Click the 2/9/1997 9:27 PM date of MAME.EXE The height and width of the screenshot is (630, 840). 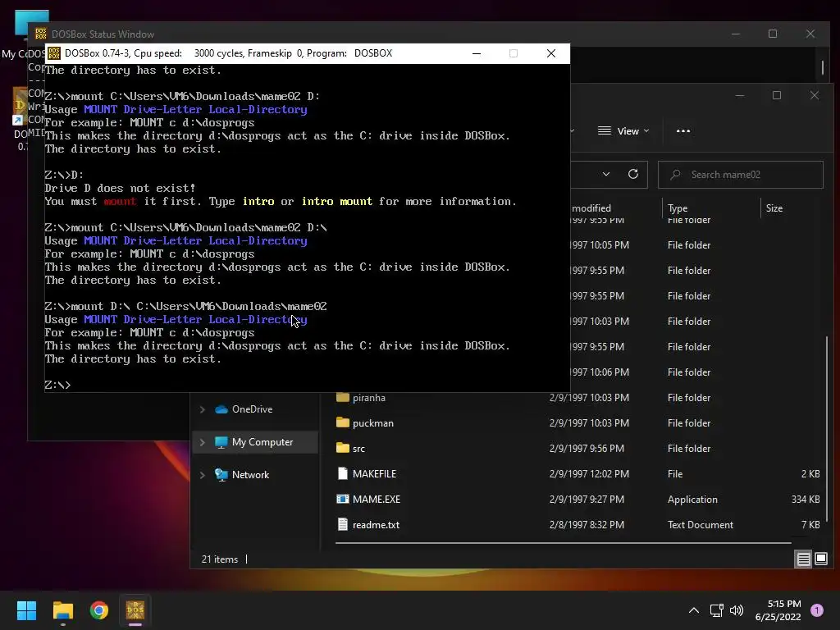tap(587, 500)
